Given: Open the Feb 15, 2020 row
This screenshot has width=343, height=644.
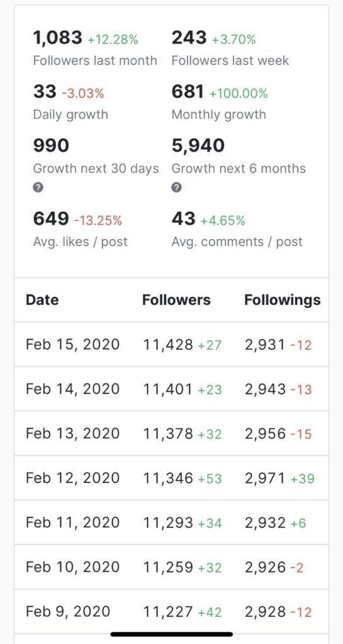Looking at the screenshot, I should pos(171,344).
